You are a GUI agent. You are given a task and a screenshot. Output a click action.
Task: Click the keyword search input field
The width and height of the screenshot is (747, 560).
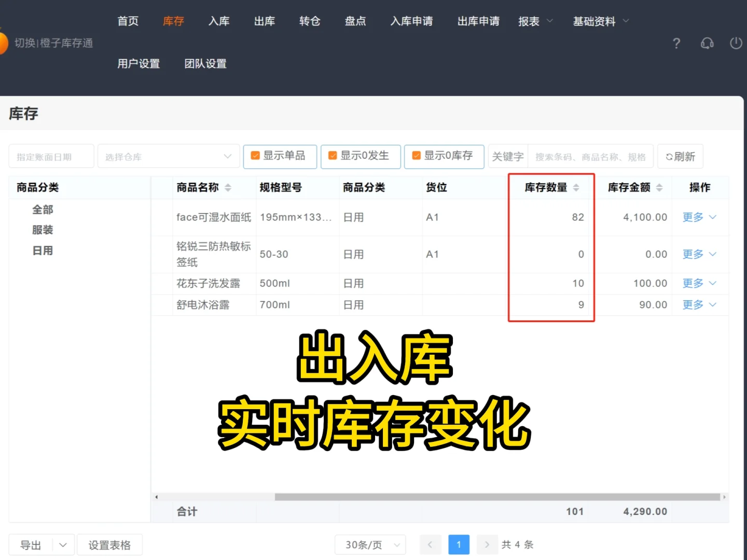tap(590, 156)
